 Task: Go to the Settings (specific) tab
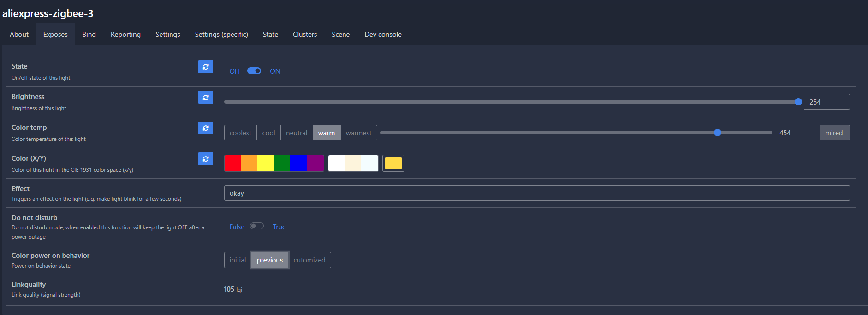(x=221, y=35)
